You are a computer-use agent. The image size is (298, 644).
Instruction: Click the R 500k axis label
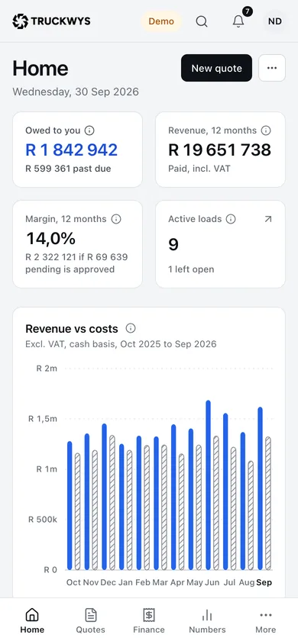42,520
